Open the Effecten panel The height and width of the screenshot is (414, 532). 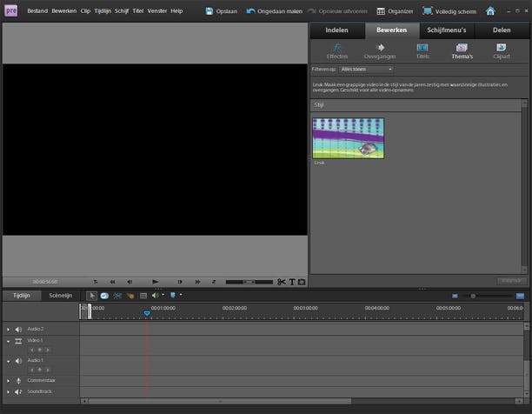(336, 50)
